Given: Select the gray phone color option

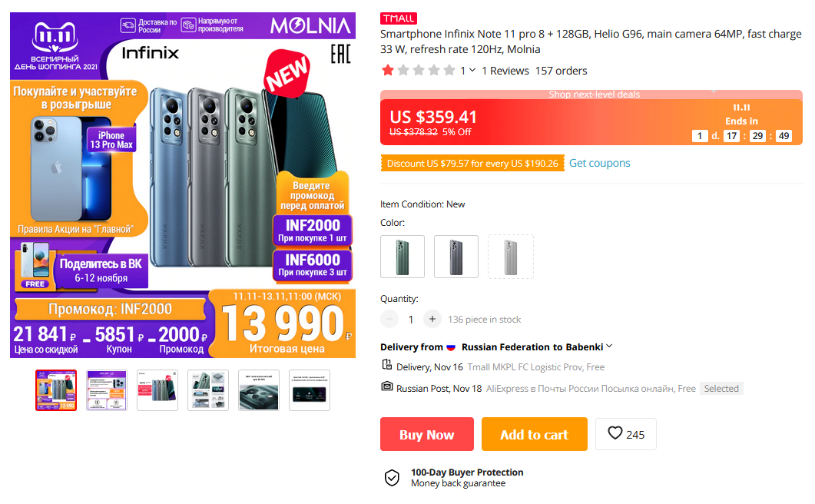Looking at the screenshot, I should [456, 257].
